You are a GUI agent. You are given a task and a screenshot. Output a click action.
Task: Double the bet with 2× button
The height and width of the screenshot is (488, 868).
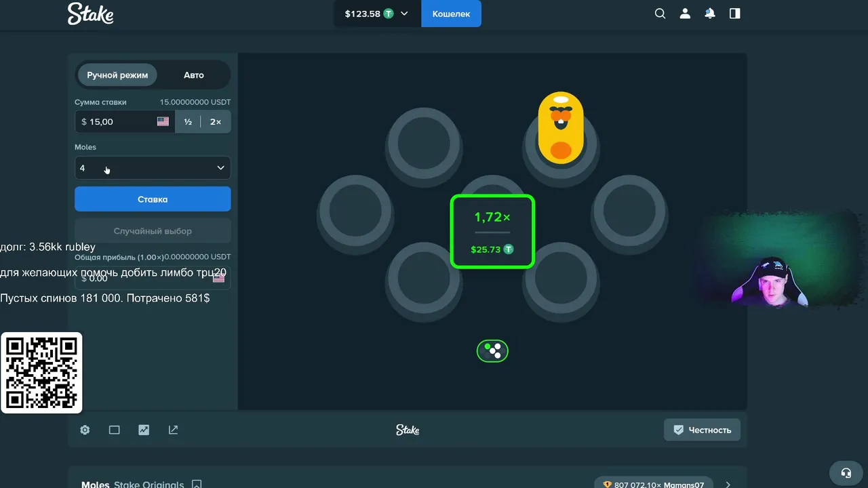click(216, 122)
